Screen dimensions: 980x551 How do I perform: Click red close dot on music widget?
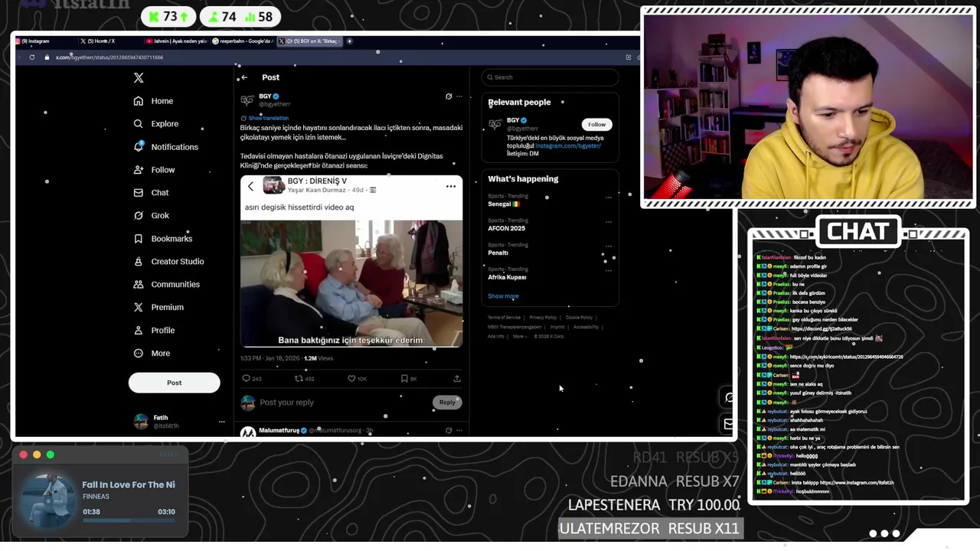(x=24, y=455)
